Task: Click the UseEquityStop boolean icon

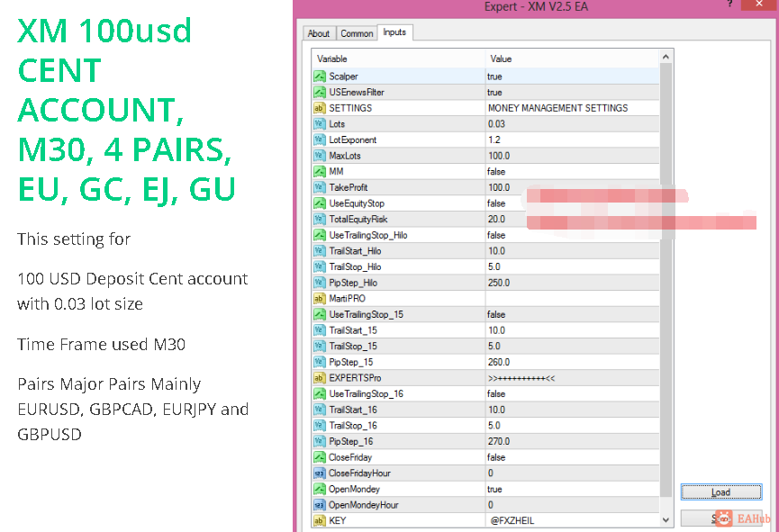Action: tap(320, 203)
